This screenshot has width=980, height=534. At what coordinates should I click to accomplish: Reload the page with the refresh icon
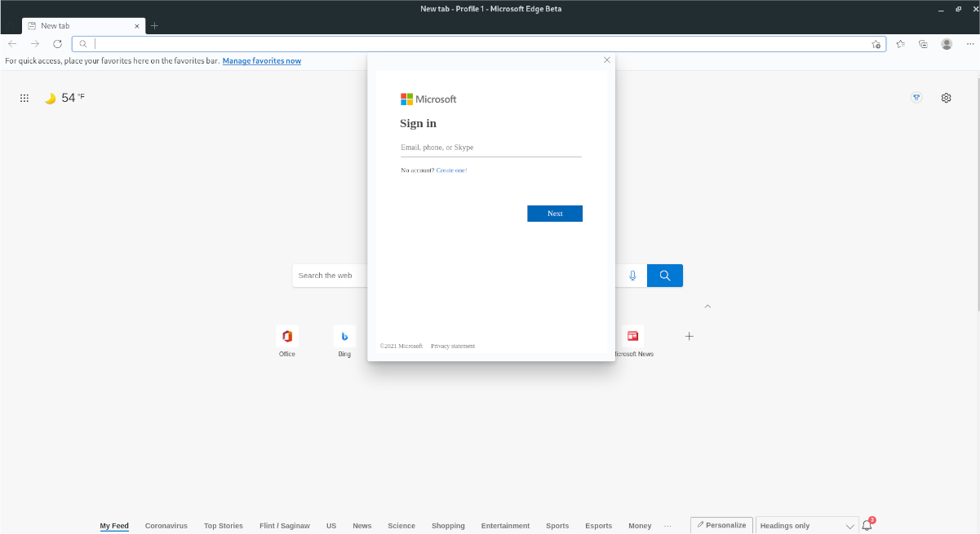pos(57,44)
